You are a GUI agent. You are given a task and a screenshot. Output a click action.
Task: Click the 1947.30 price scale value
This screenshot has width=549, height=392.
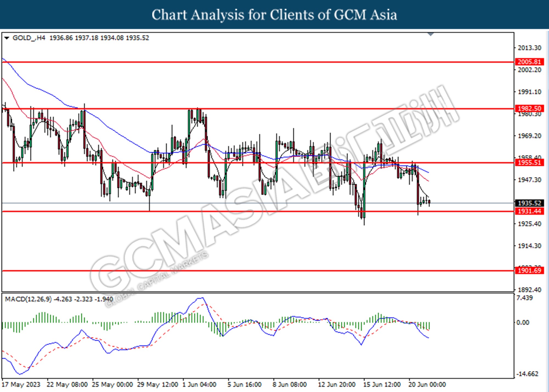[x=530, y=180]
